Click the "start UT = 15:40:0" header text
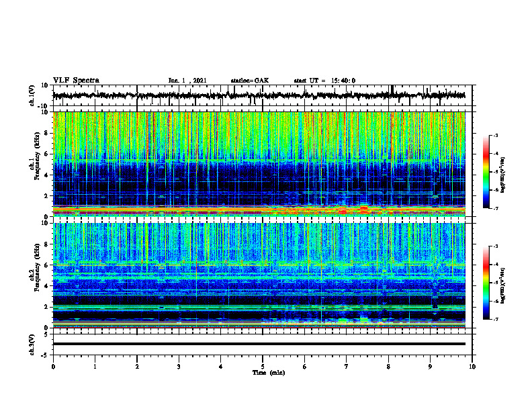 point(324,81)
